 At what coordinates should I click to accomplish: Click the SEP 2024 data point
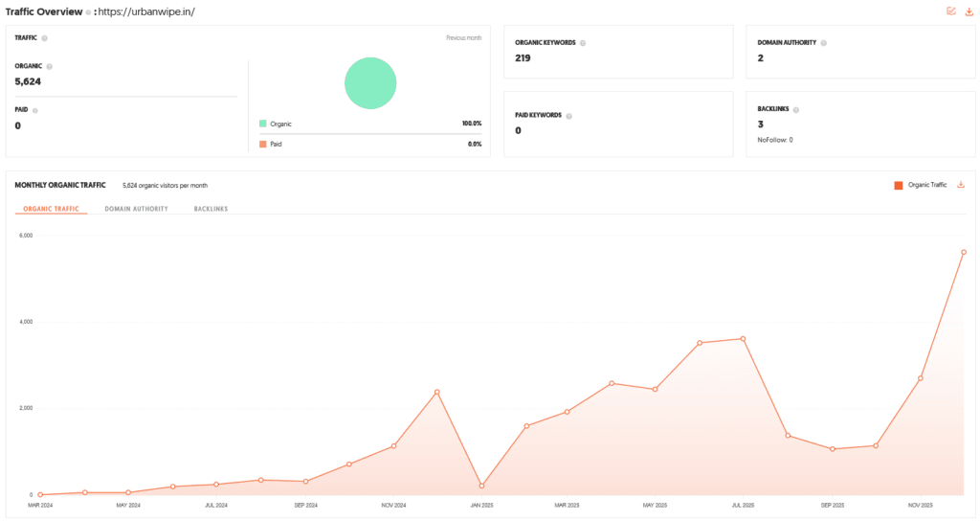(x=305, y=481)
